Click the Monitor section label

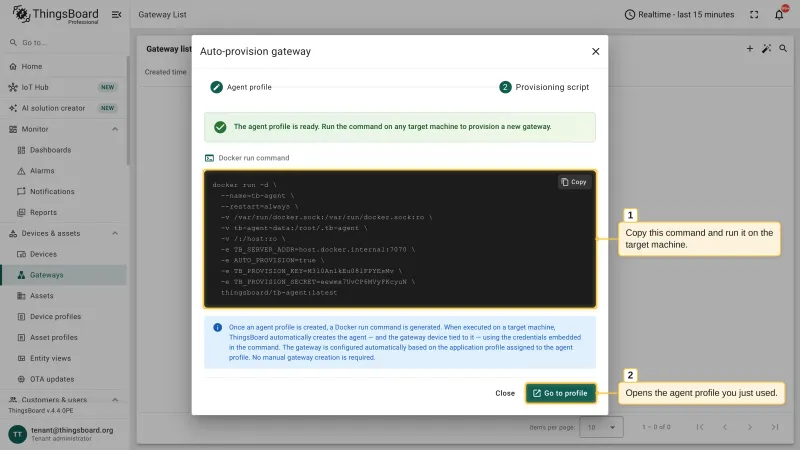pos(35,129)
